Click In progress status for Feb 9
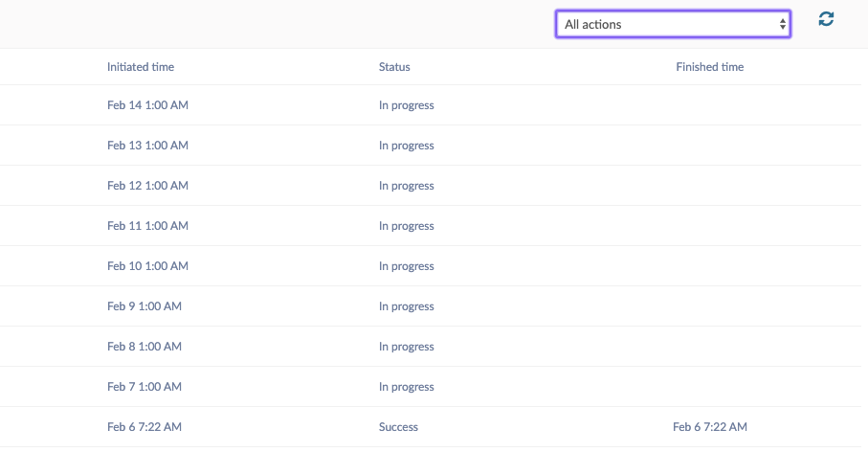Image resolution: width=868 pixels, height=452 pixels. click(x=407, y=306)
